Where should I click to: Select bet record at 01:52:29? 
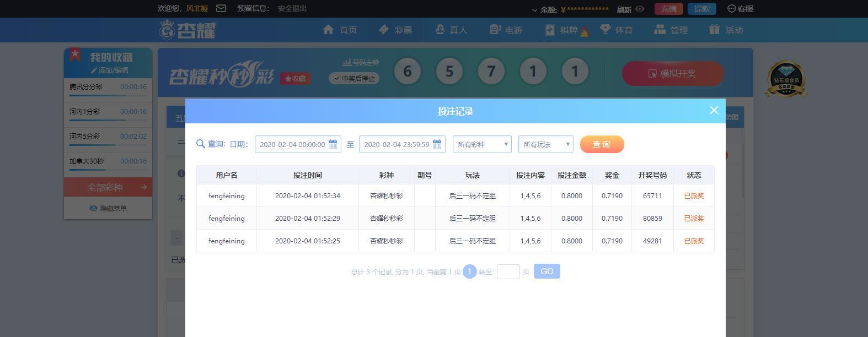(x=455, y=218)
